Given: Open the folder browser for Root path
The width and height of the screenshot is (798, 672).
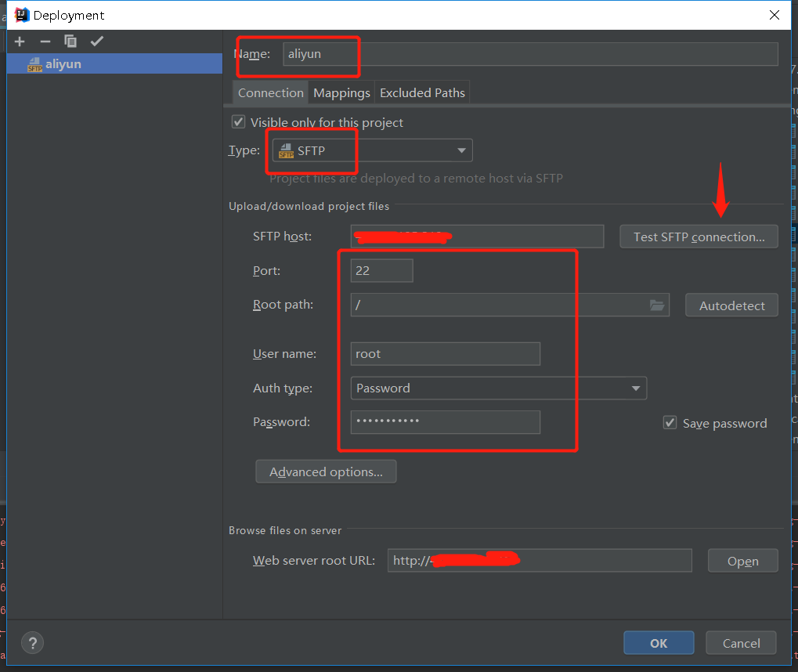Looking at the screenshot, I should tap(656, 305).
